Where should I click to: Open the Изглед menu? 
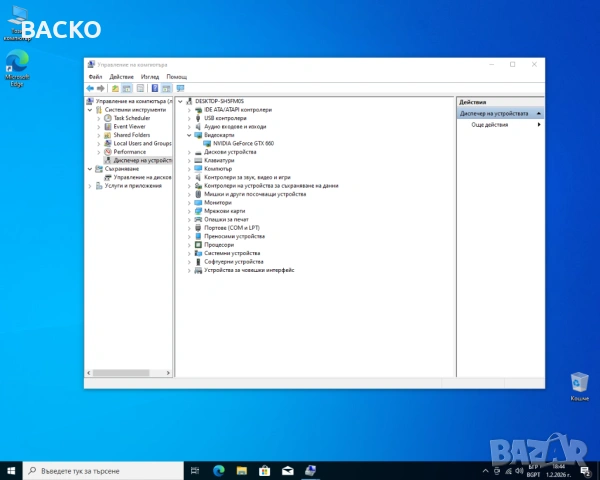point(150,77)
